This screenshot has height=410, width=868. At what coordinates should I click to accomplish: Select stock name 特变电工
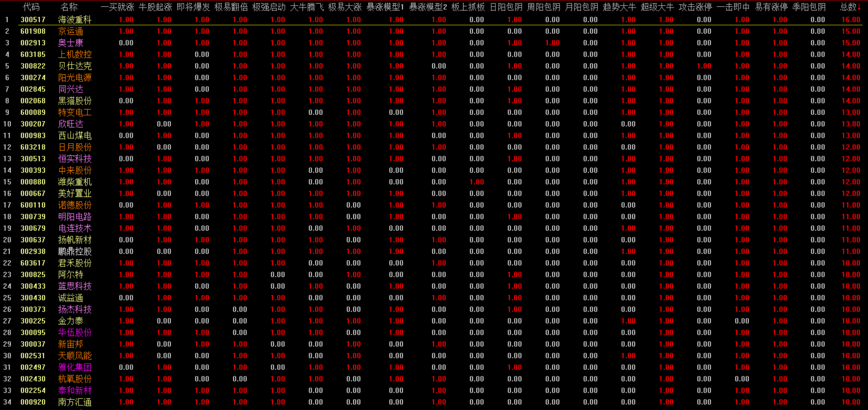[75, 112]
